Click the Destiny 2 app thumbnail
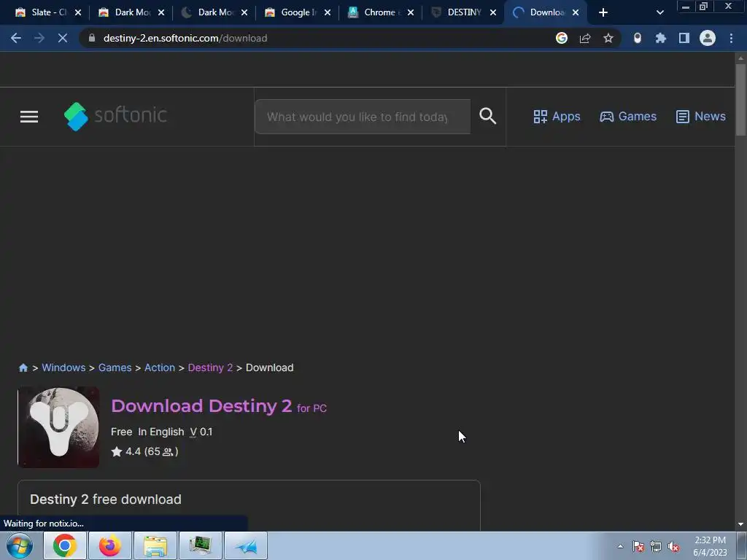The height and width of the screenshot is (560, 747). 58,427
